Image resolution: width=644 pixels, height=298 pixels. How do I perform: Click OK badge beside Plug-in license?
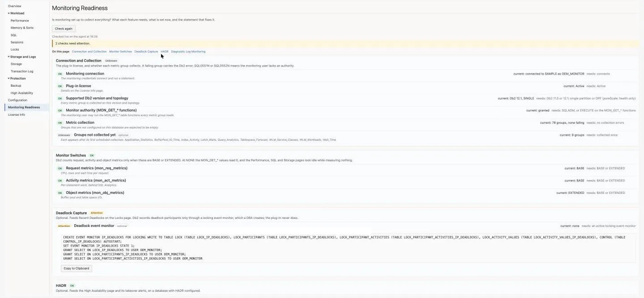[60, 86]
